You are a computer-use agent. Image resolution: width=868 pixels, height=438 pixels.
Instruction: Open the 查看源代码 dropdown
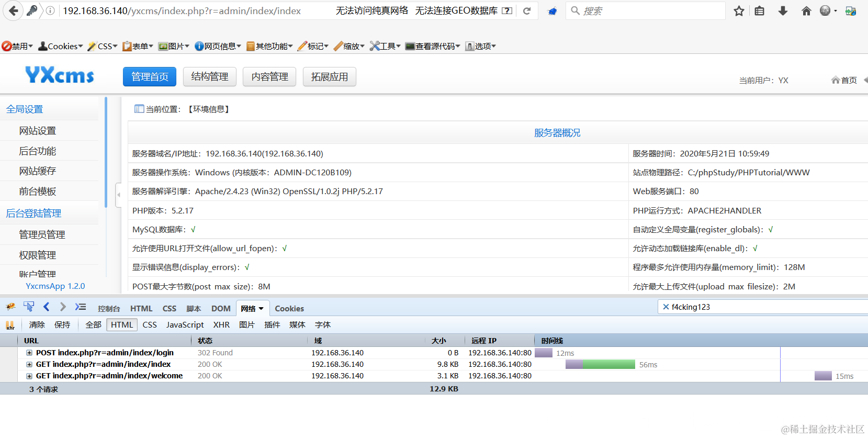click(x=433, y=46)
